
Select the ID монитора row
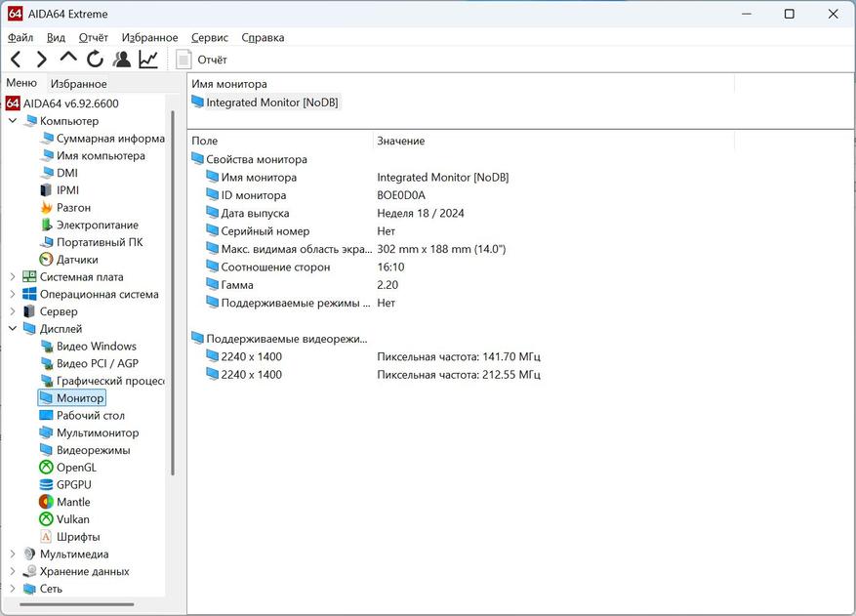253,195
